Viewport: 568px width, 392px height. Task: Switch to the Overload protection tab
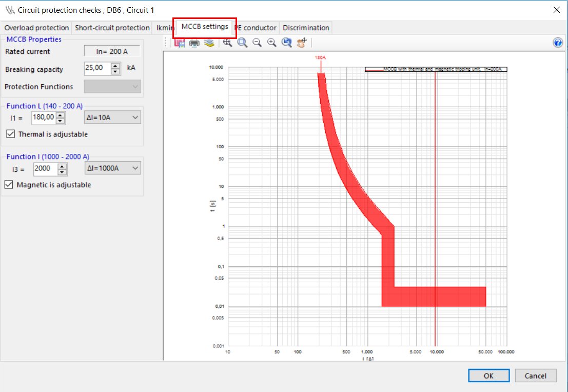36,28
